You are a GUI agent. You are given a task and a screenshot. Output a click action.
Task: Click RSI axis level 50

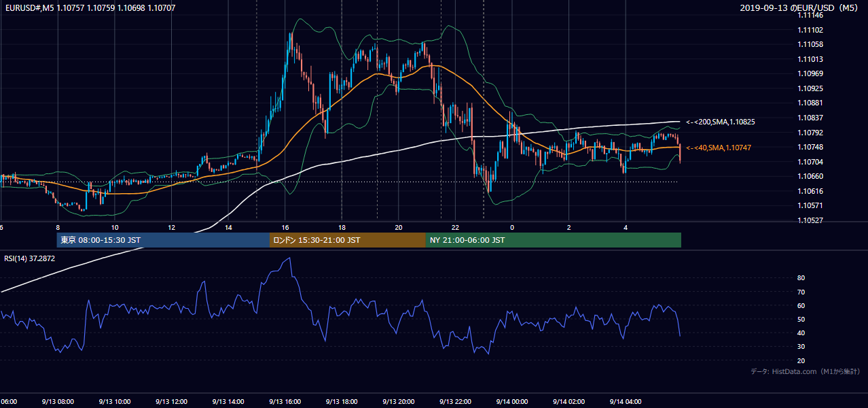(x=801, y=319)
